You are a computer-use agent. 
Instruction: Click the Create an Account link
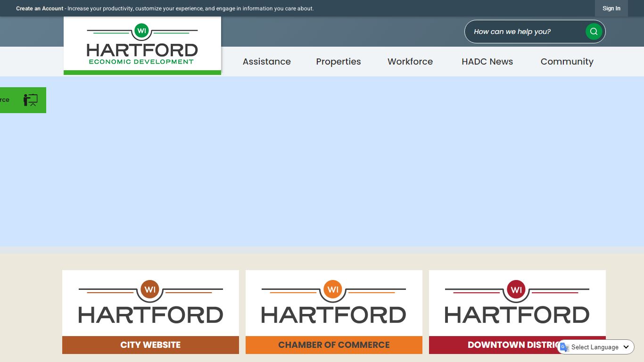(x=40, y=8)
